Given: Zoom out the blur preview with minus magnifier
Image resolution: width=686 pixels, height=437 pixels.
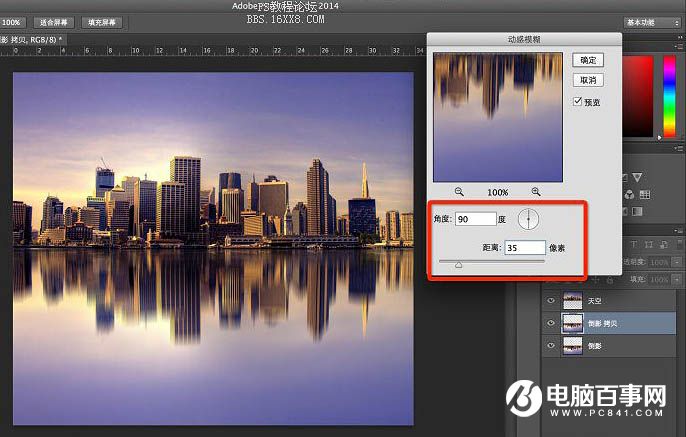Looking at the screenshot, I should tap(459, 192).
